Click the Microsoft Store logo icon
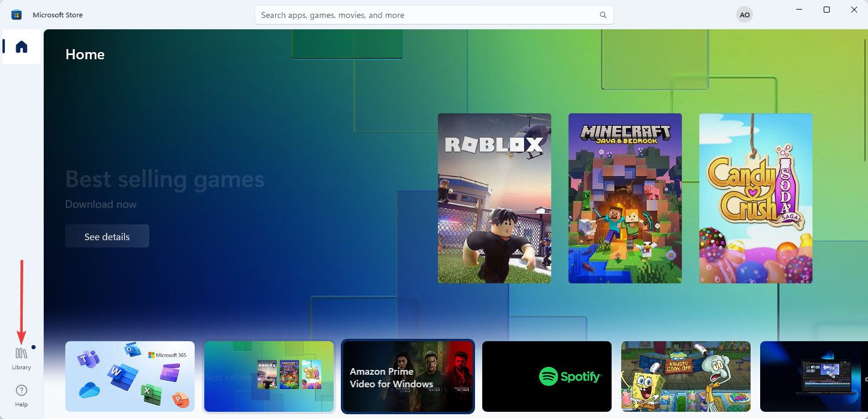 tap(17, 15)
